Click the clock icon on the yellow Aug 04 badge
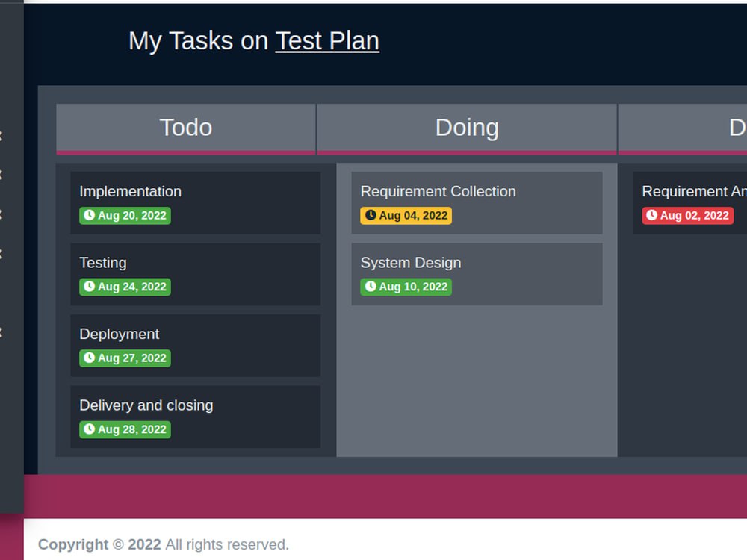The height and width of the screenshot is (560, 747). click(x=371, y=216)
